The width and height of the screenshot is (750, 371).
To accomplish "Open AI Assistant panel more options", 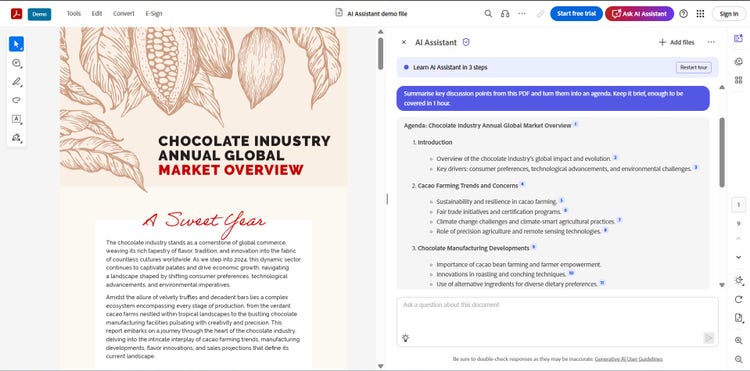I will (x=711, y=43).
